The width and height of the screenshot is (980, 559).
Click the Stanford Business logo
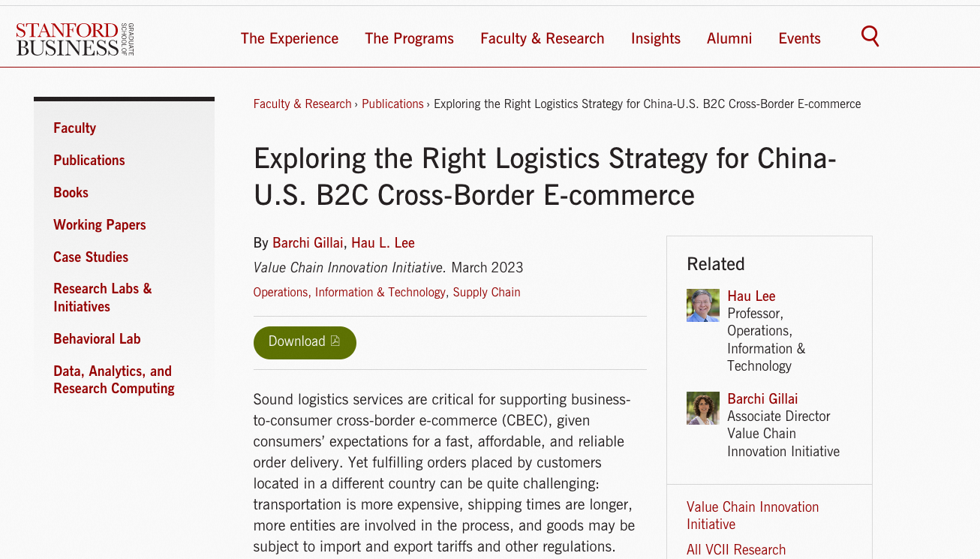pos(75,39)
